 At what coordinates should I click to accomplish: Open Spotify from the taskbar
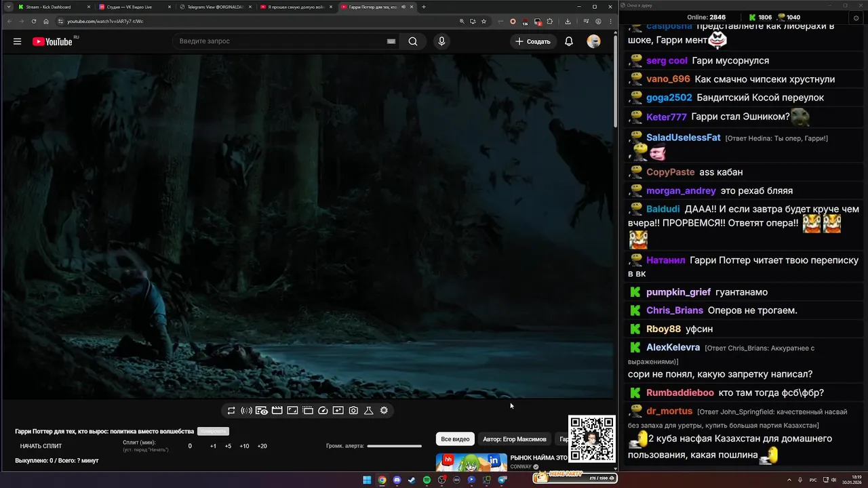click(x=427, y=480)
